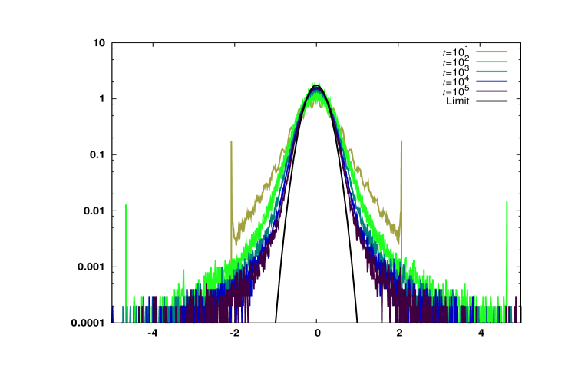Screen dimensions: 588x368
Task: Click the t=10^5 legend label
Action: (456, 91)
